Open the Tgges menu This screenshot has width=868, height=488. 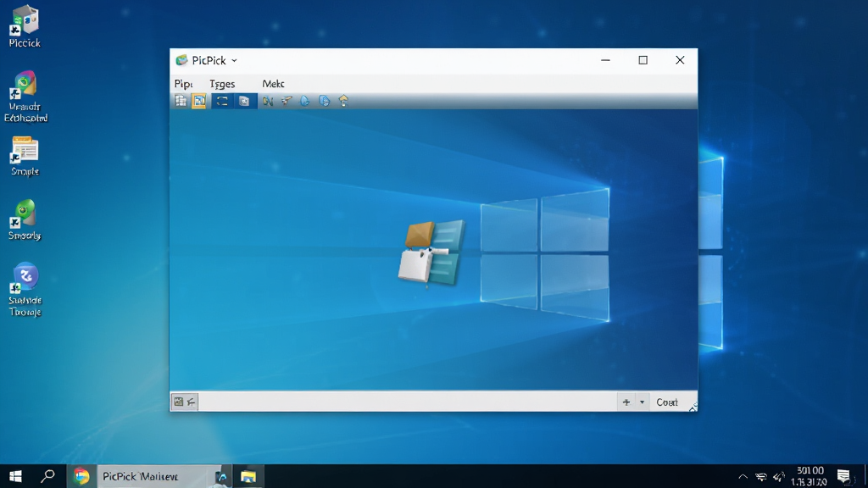(222, 84)
